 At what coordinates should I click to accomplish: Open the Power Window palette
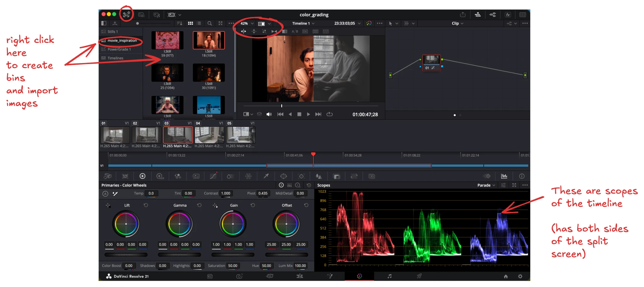(283, 176)
